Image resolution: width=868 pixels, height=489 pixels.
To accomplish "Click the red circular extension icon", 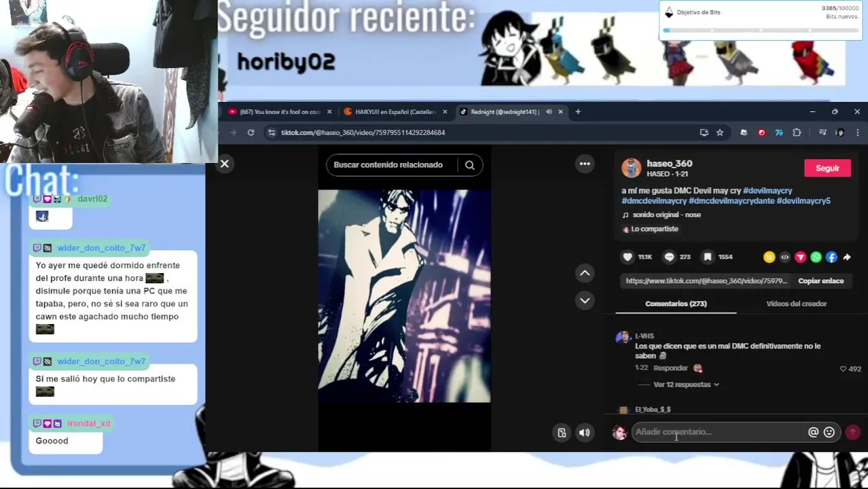I will tap(761, 132).
